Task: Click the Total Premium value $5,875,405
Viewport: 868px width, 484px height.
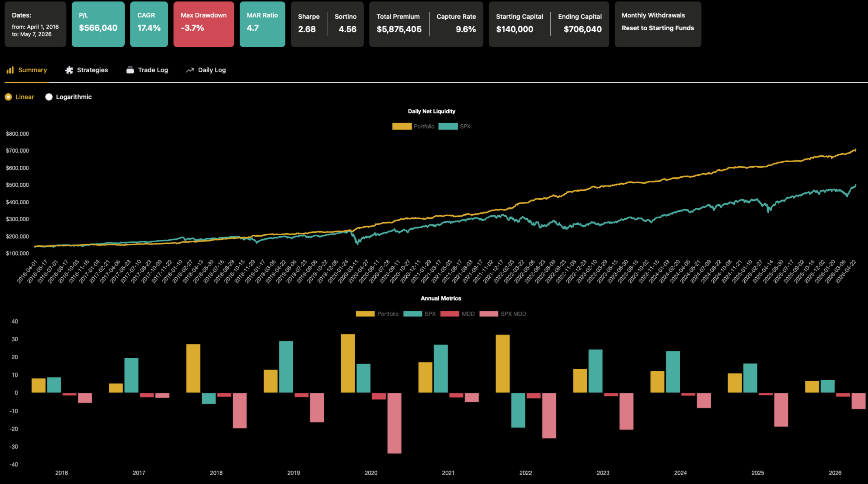Action: 399,29
